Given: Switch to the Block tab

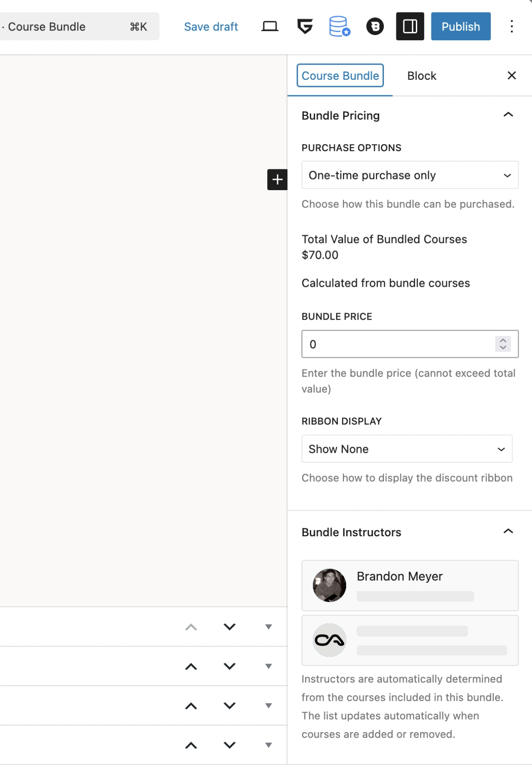Looking at the screenshot, I should point(421,75).
